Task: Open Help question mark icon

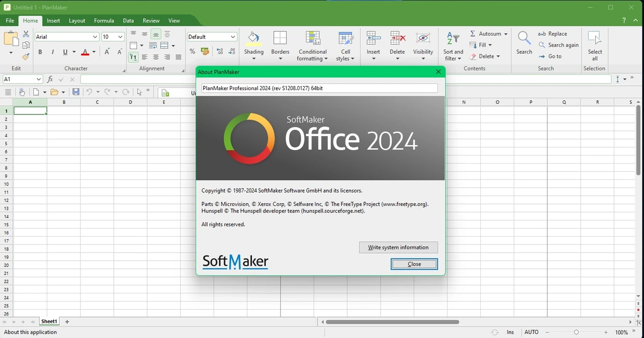Action: coord(624,20)
